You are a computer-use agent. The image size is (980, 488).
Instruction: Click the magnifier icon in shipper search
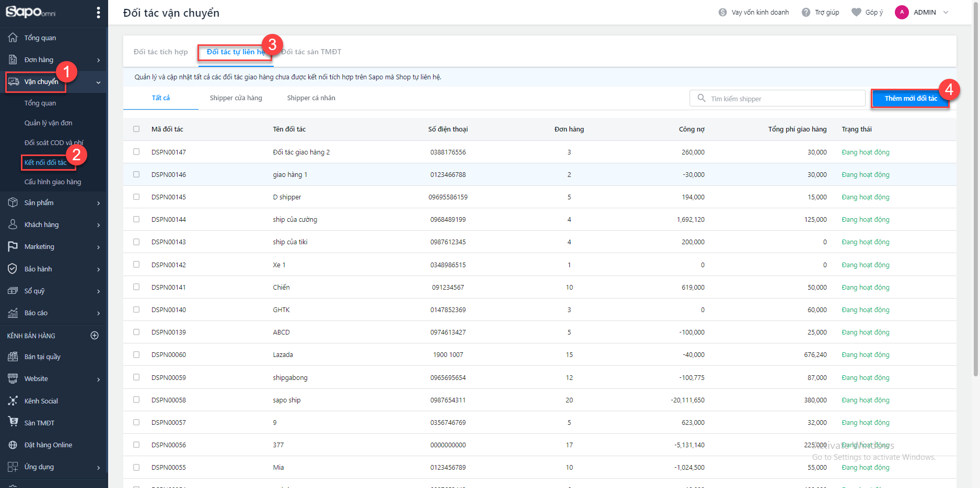pyautogui.click(x=702, y=98)
